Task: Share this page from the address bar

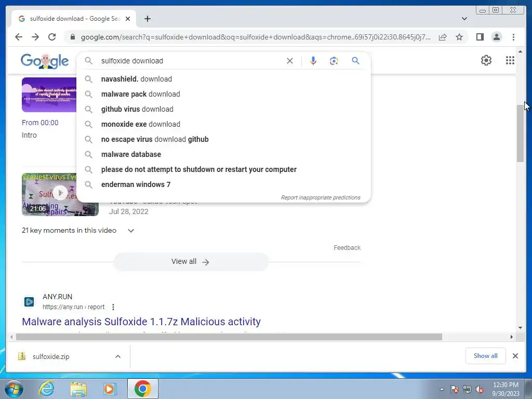Action: coord(443,37)
